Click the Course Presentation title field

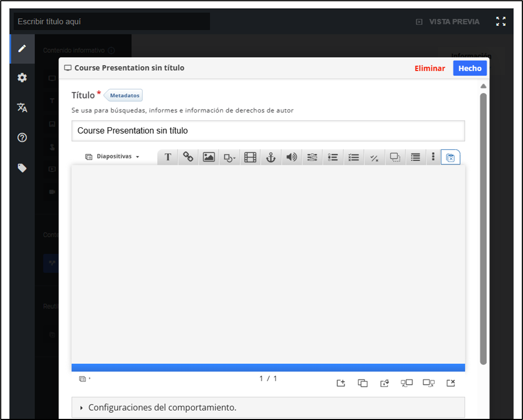coord(268,131)
